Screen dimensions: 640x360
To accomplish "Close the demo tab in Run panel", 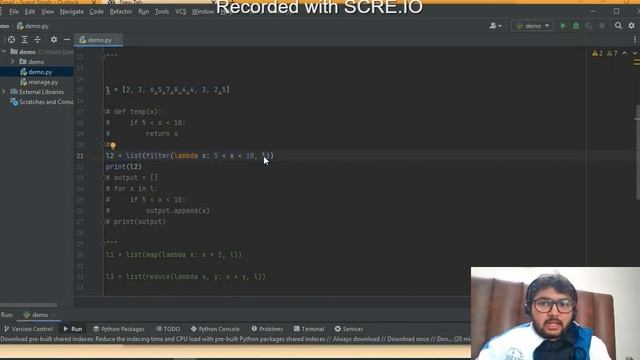I will [53, 315].
